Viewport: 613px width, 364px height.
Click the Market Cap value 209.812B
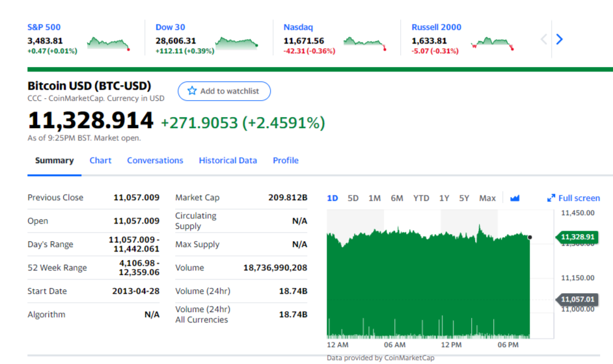pyautogui.click(x=288, y=198)
